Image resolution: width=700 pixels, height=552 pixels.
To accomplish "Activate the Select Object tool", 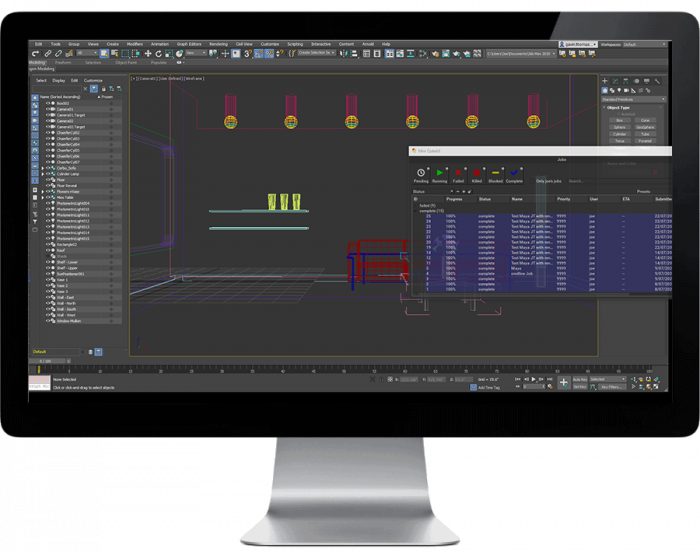I will [x=104, y=54].
